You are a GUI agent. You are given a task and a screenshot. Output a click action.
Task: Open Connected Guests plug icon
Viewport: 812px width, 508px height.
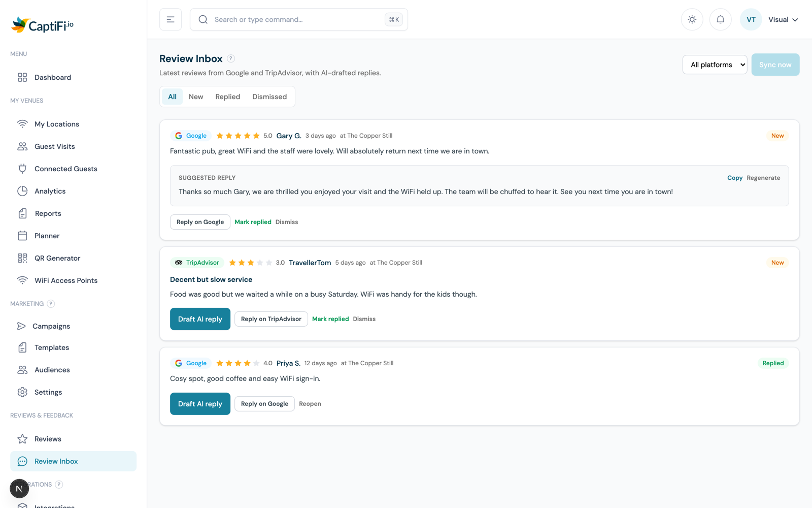(22, 169)
